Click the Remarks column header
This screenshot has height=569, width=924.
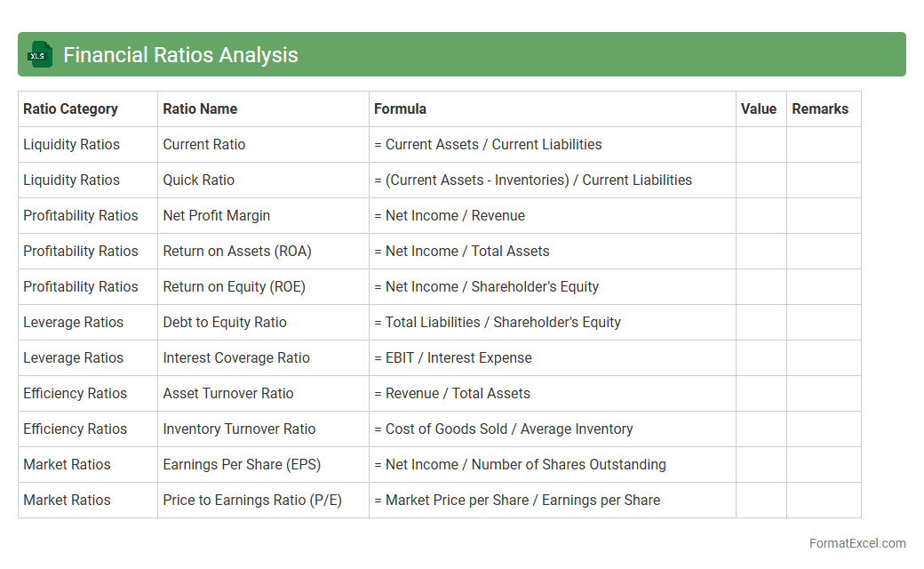[x=819, y=109]
